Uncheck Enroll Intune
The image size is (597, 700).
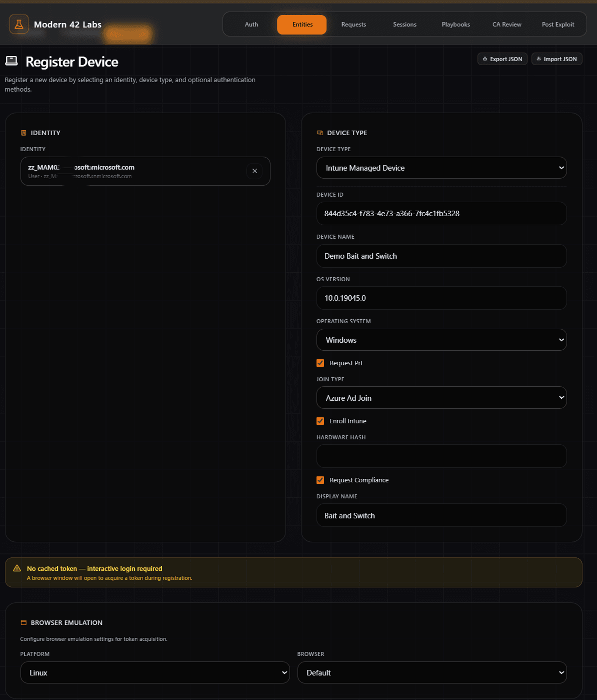320,421
